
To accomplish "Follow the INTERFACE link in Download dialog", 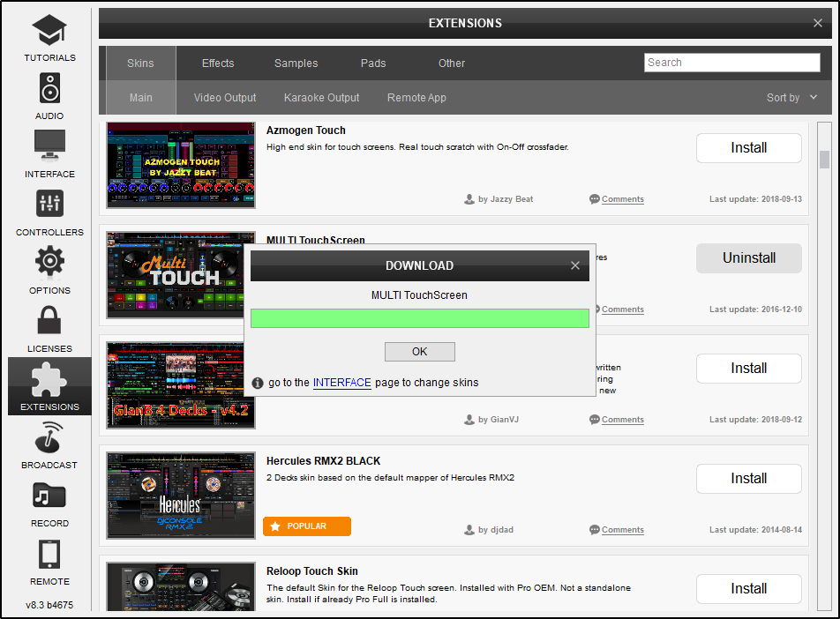I will tap(341, 383).
